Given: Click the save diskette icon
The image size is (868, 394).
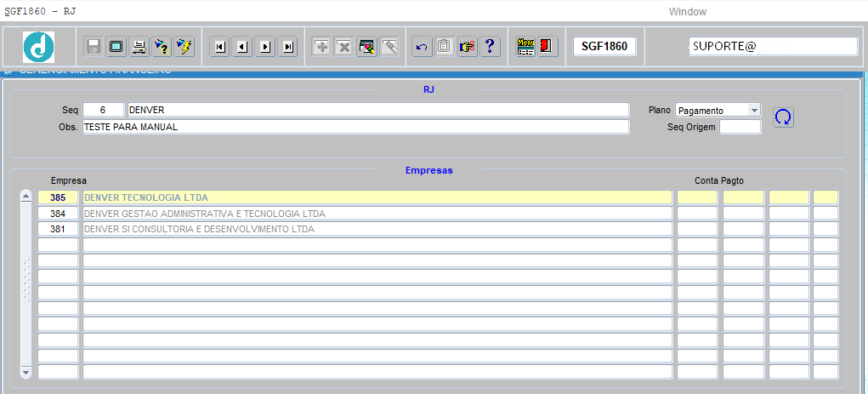Looking at the screenshot, I should pyautogui.click(x=94, y=47).
